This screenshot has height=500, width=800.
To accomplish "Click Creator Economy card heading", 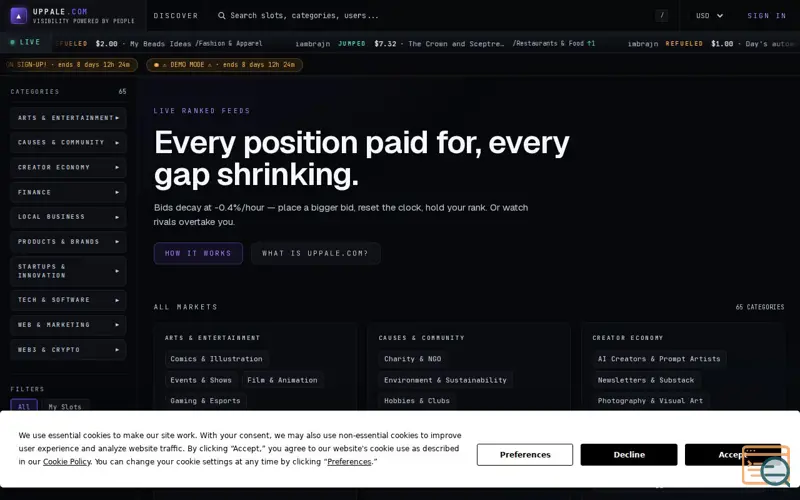I will (628, 338).
